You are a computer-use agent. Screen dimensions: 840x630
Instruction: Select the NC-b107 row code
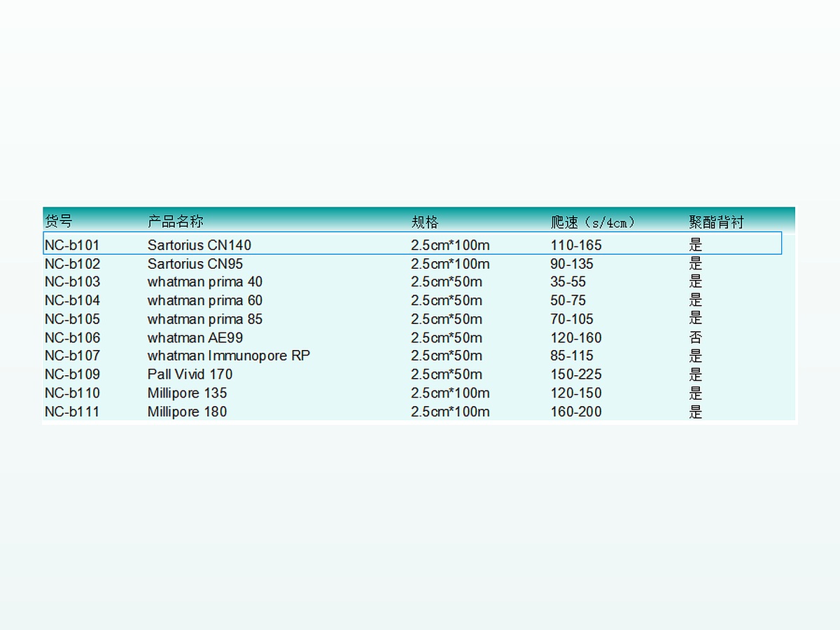(x=72, y=356)
